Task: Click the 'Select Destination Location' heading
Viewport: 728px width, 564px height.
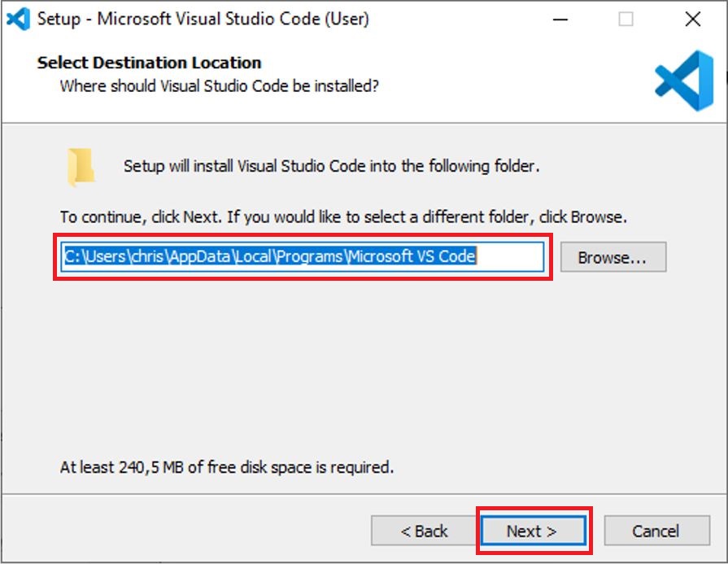Action: [x=149, y=62]
